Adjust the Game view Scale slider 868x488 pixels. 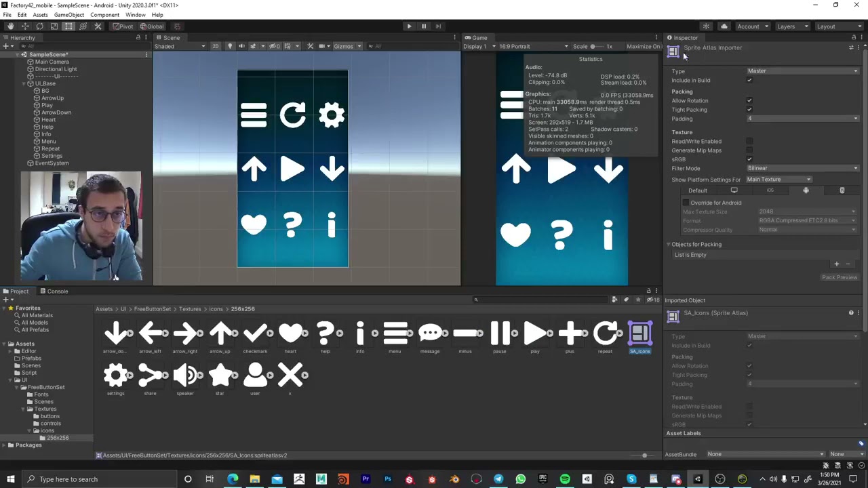pyautogui.click(x=597, y=46)
